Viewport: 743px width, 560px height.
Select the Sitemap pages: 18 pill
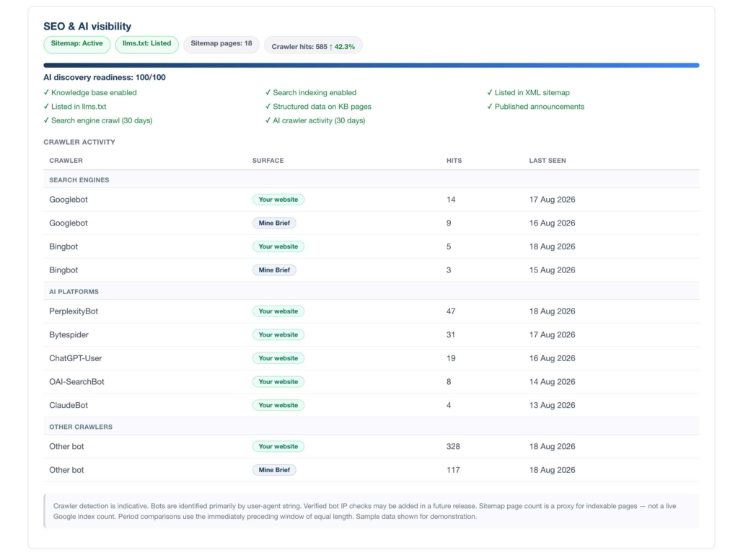pyautogui.click(x=221, y=44)
